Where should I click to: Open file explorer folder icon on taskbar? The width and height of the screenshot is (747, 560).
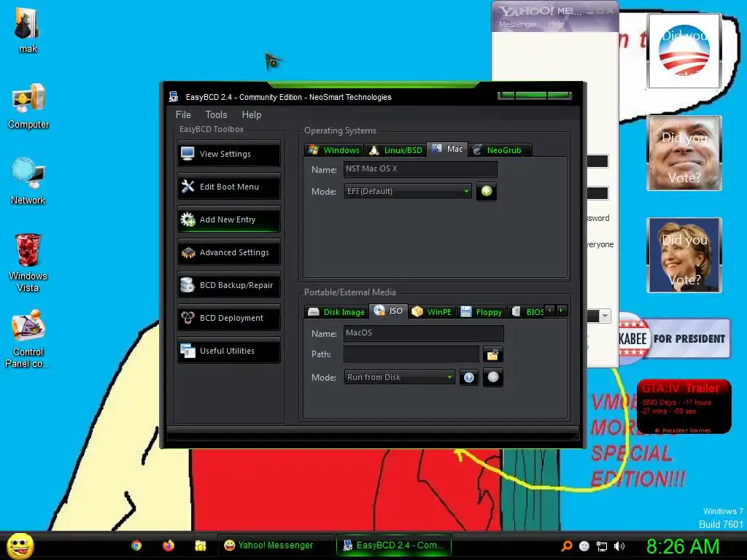[201, 545]
